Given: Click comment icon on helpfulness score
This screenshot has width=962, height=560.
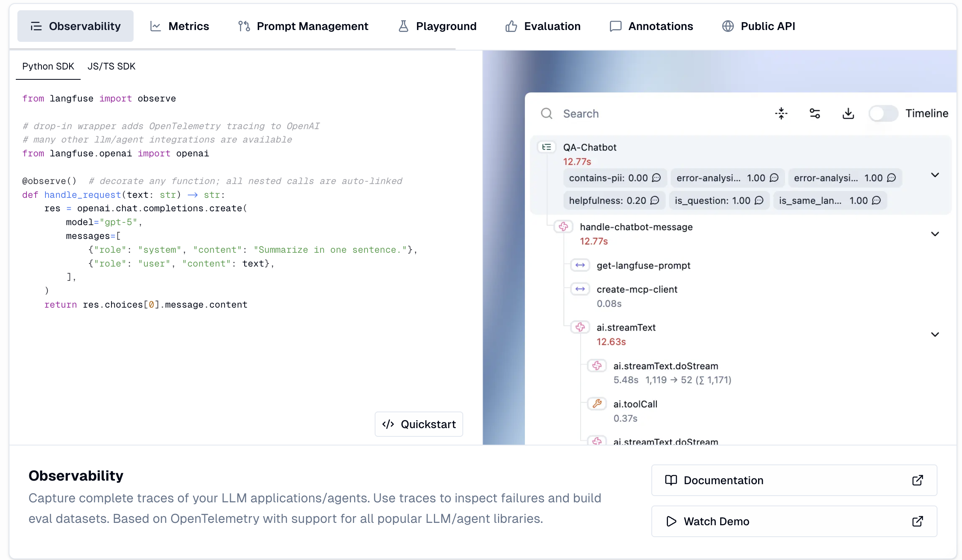Looking at the screenshot, I should coord(655,201).
